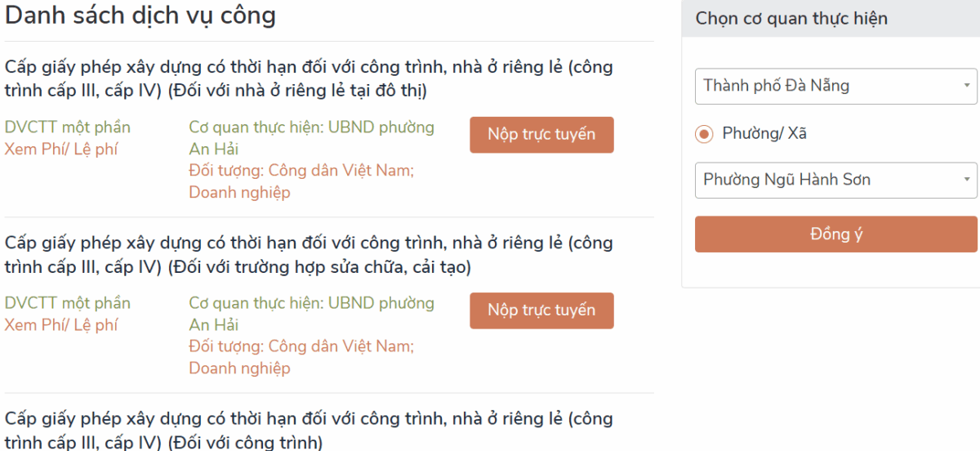Click the Chọn cơ quan thực hiện panel header
The image size is (980, 451).
click(x=791, y=19)
